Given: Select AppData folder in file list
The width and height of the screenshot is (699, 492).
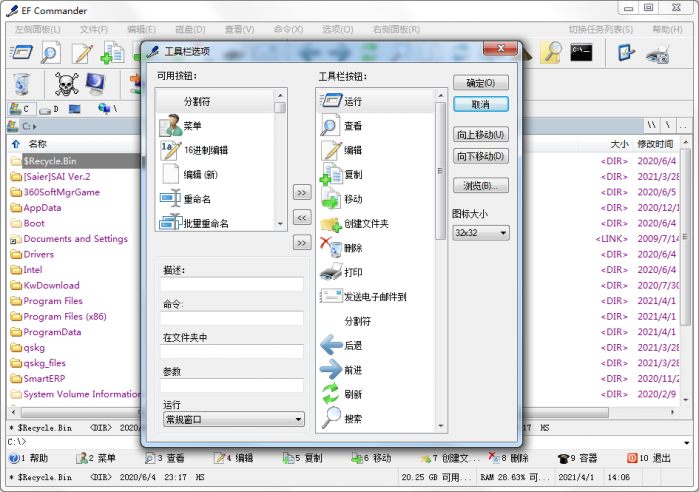Looking at the screenshot, I should tap(42, 208).
